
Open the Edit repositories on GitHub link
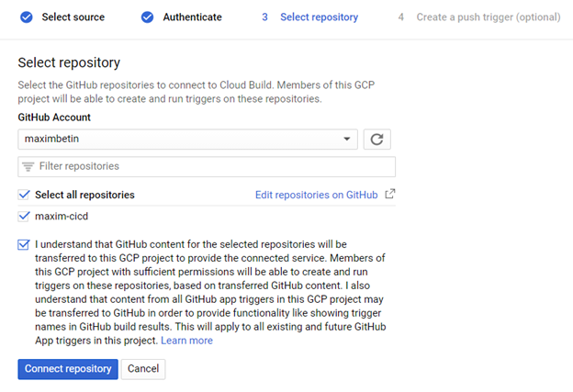[316, 195]
